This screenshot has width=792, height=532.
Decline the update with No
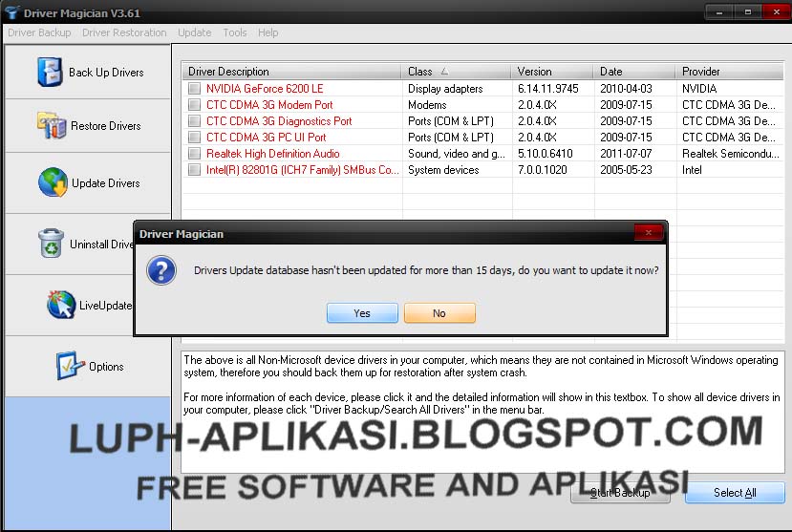click(439, 313)
